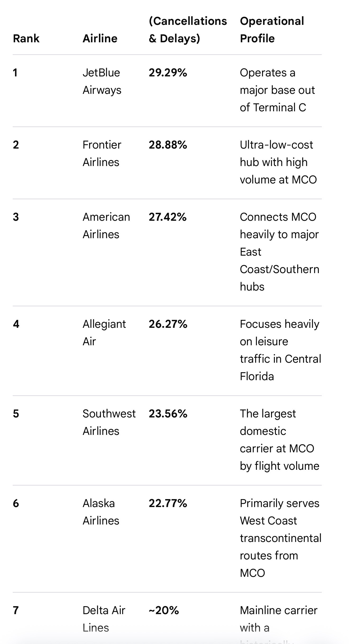The height and width of the screenshot is (644, 349).
Task: Select the Rank column header
Action: tap(26, 39)
